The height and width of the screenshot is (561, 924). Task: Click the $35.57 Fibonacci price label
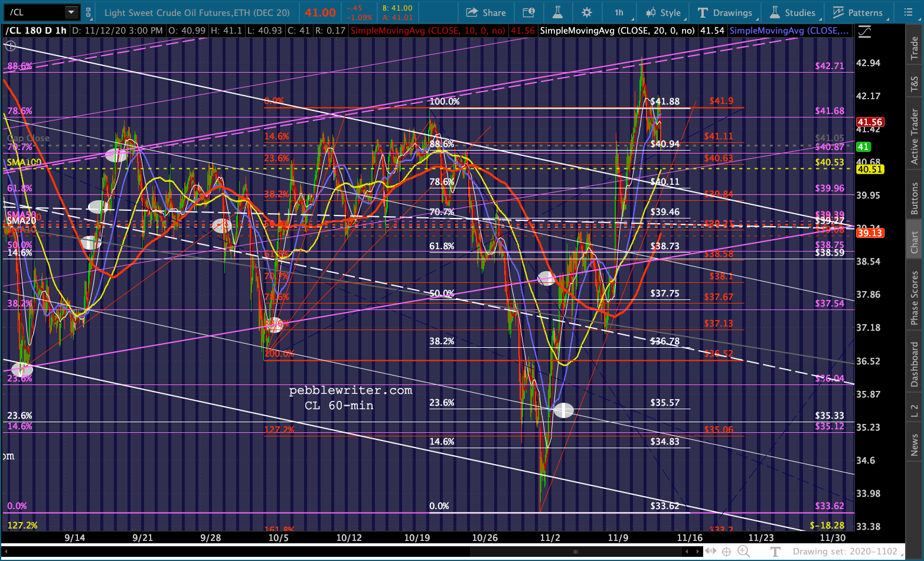[665, 402]
